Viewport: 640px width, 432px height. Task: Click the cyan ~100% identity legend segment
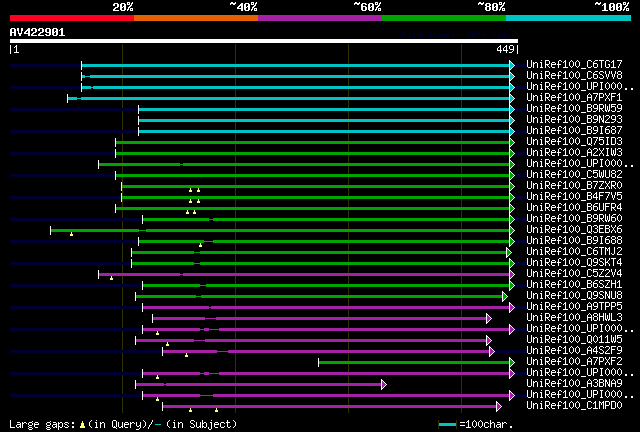pos(569,18)
